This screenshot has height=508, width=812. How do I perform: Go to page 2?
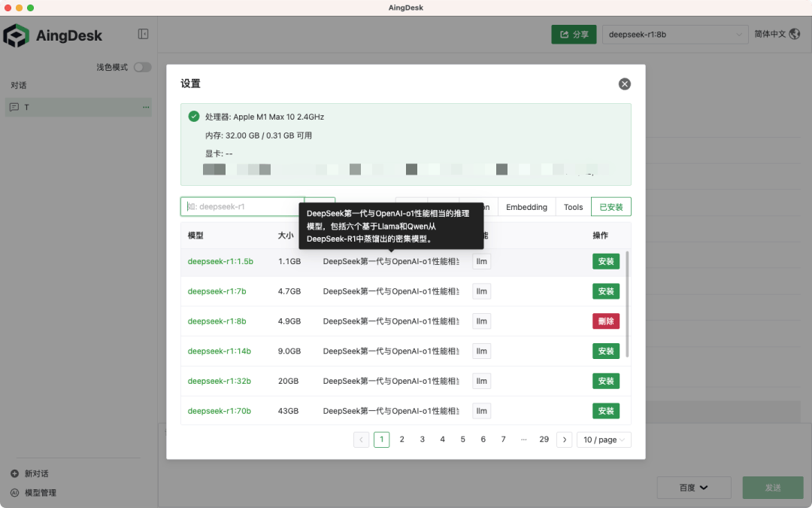tap(401, 440)
